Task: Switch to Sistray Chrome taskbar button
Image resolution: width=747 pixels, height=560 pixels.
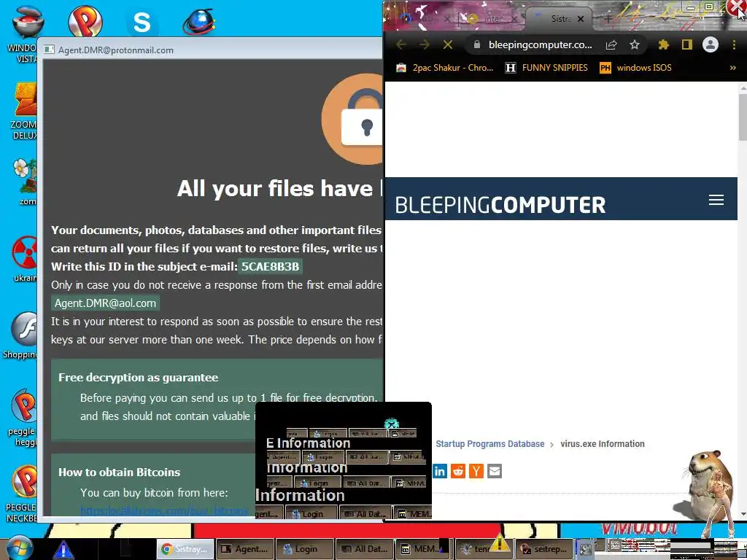Action: tap(186, 549)
